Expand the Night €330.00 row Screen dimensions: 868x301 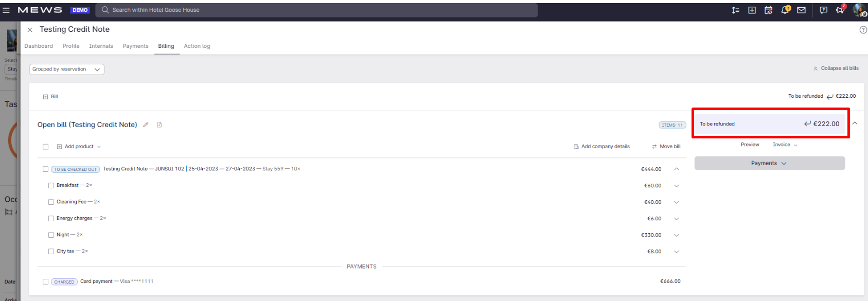677,235
